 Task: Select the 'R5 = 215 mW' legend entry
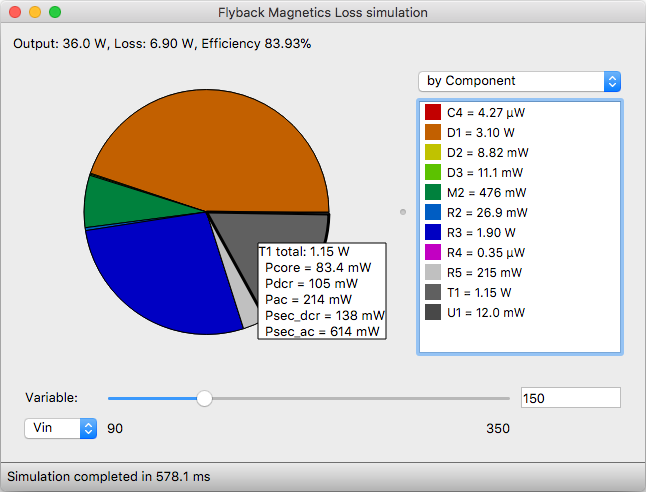pyautogui.click(x=484, y=273)
